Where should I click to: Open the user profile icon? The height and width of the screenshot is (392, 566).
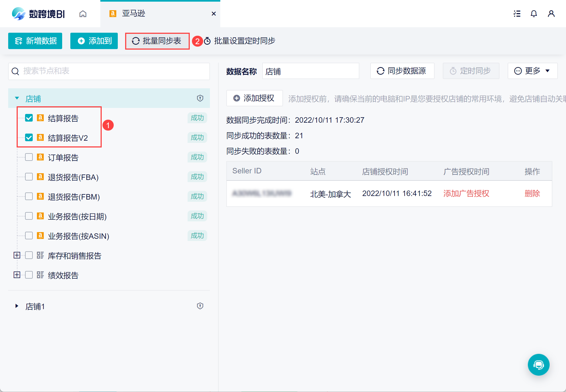pyautogui.click(x=551, y=14)
